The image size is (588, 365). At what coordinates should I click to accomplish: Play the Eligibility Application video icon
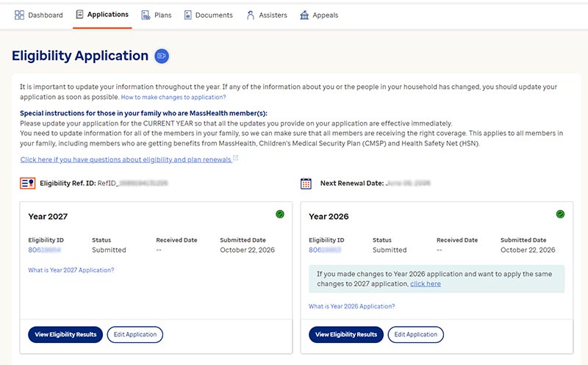pos(162,56)
